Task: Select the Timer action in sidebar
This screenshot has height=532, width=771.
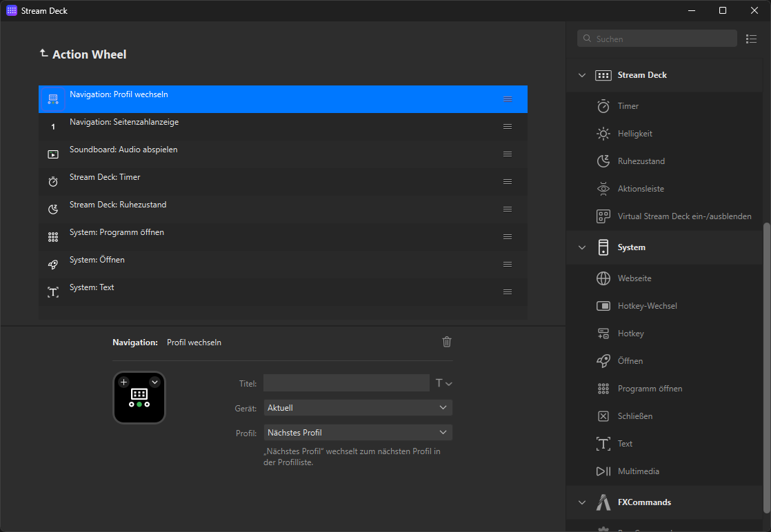Action: pos(628,106)
